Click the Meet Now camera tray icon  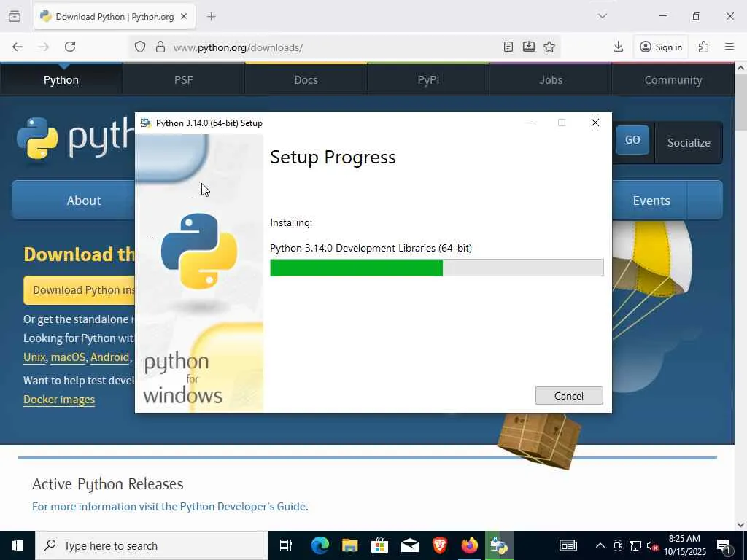pyautogui.click(x=618, y=545)
